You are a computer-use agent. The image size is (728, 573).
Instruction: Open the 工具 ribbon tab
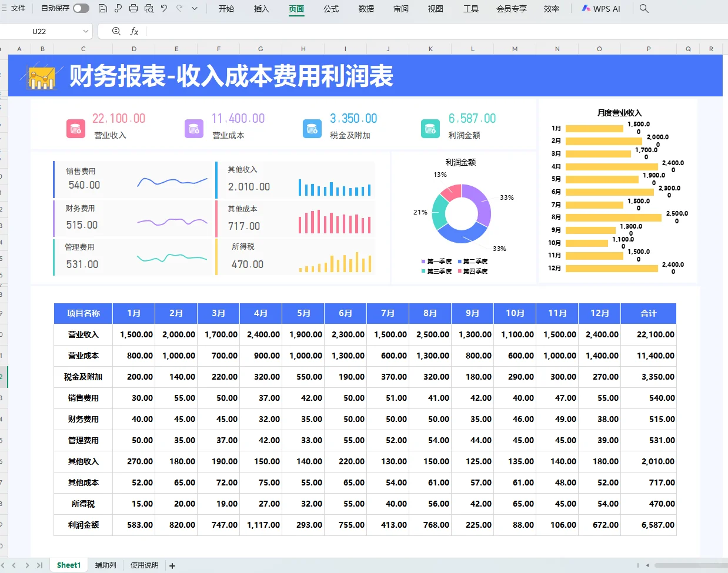471,9
